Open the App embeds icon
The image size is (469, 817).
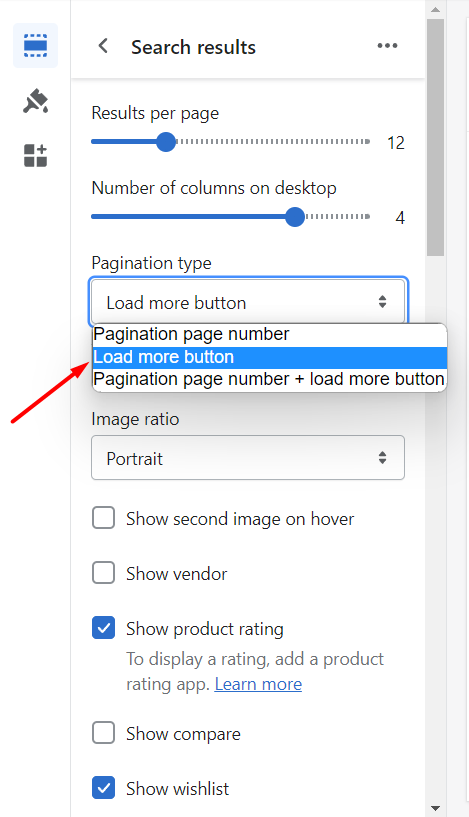pos(35,155)
